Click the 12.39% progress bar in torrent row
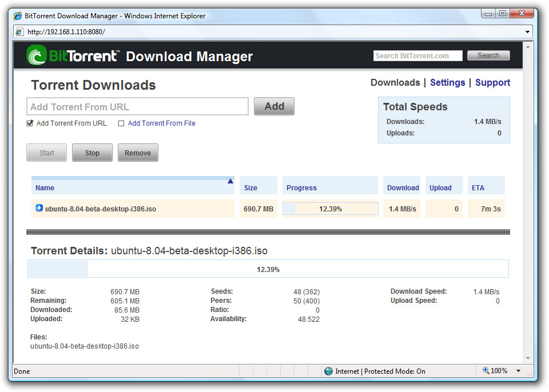 tap(330, 209)
